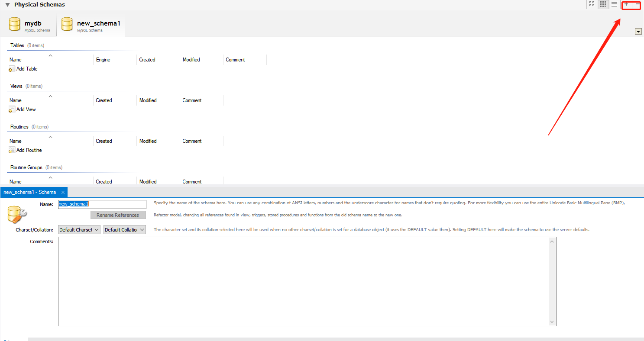
Task: Sort tables by Comment column
Action: tap(245, 60)
